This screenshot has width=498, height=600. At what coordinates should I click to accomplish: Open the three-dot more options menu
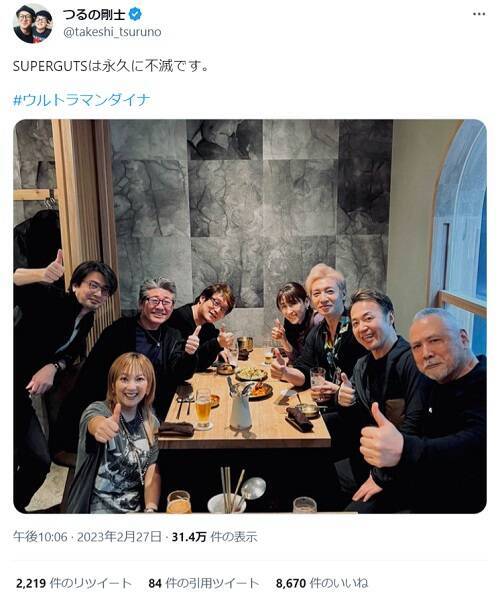coord(479,15)
